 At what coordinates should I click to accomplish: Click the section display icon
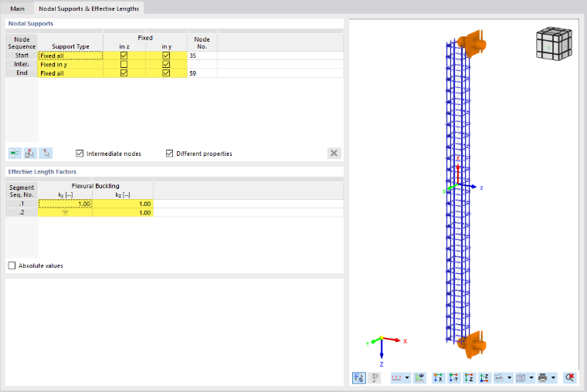click(499, 378)
